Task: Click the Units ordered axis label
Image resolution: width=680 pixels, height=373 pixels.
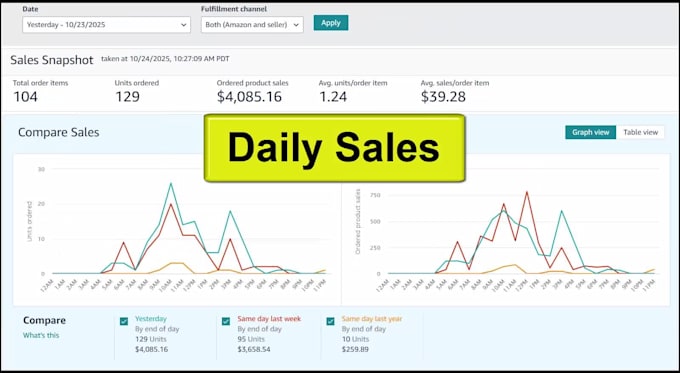Action: [29, 221]
